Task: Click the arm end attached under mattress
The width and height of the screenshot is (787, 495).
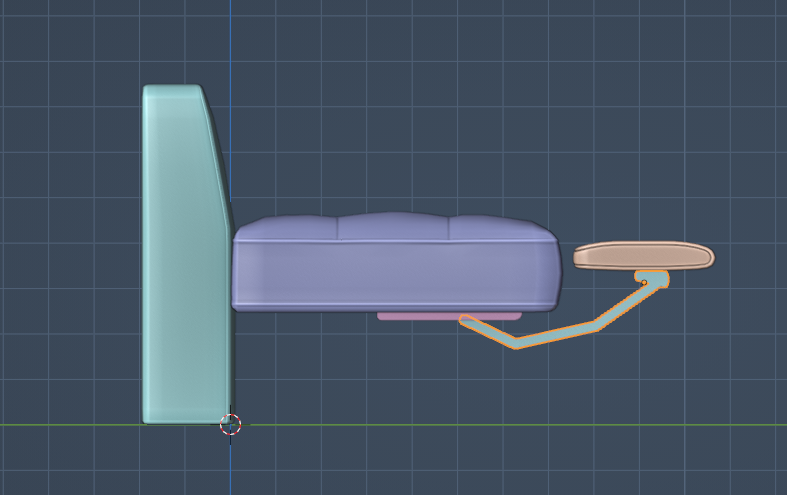Action: (x=468, y=321)
